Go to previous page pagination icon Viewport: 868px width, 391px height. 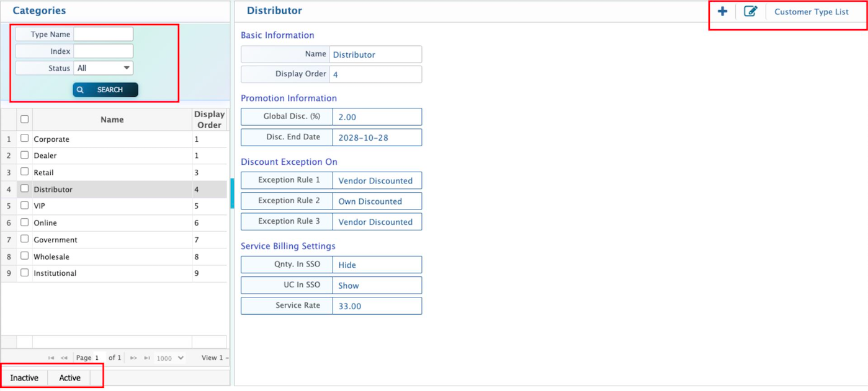pos(64,358)
